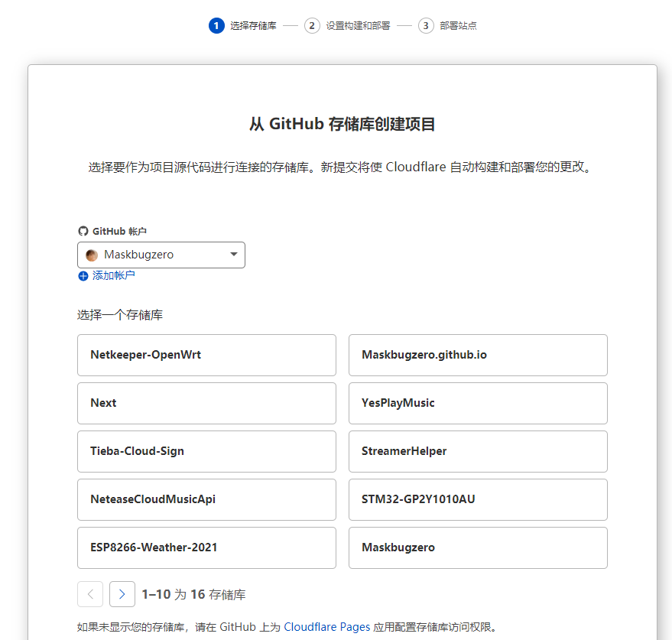Select the StreamerHelper repository

pyautogui.click(x=478, y=451)
